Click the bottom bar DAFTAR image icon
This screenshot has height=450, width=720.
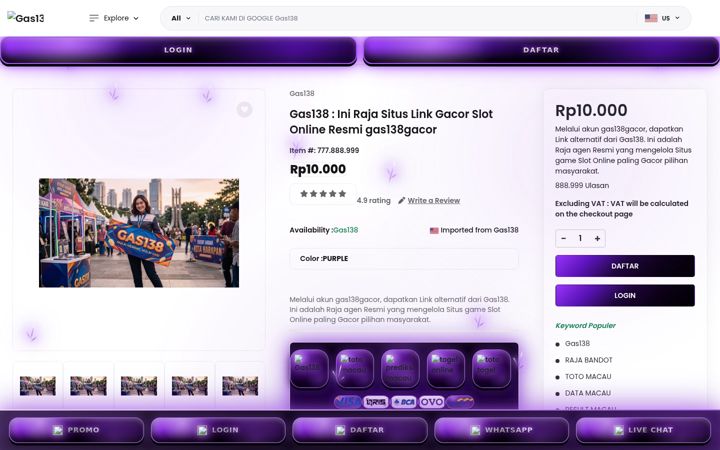pyautogui.click(x=340, y=430)
